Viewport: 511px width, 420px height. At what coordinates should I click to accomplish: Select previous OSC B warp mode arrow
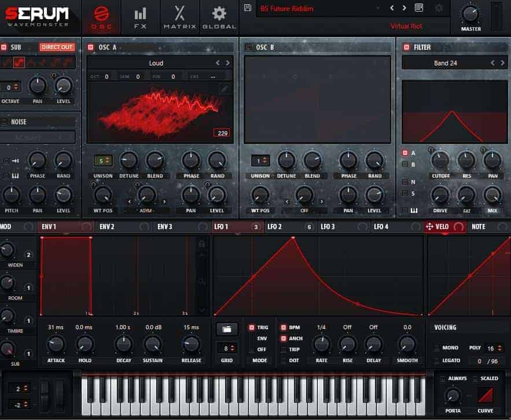coord(287,202)
